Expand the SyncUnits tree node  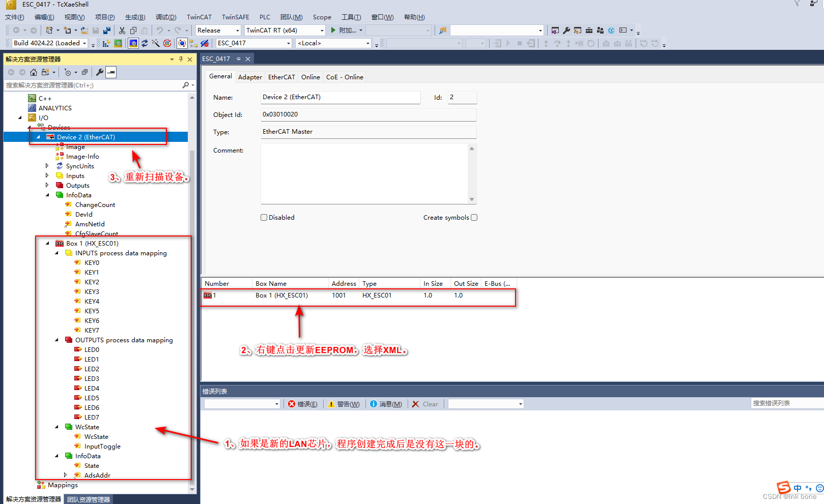(47, 166)
